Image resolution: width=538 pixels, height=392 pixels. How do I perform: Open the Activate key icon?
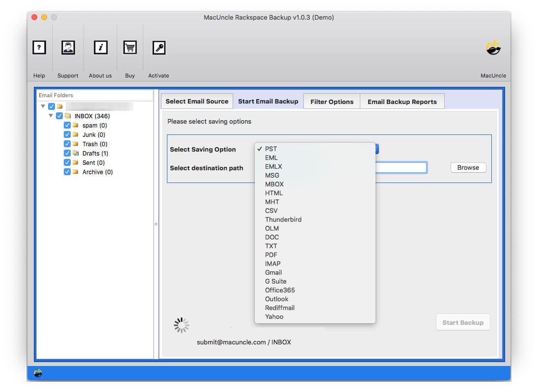tap(159, 48)
